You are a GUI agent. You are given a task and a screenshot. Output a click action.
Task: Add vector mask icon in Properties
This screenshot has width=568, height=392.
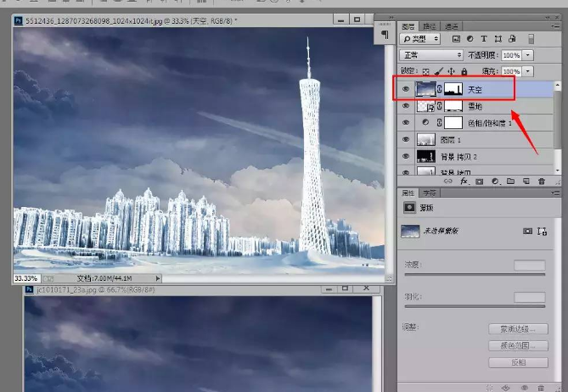coord(542,231)
